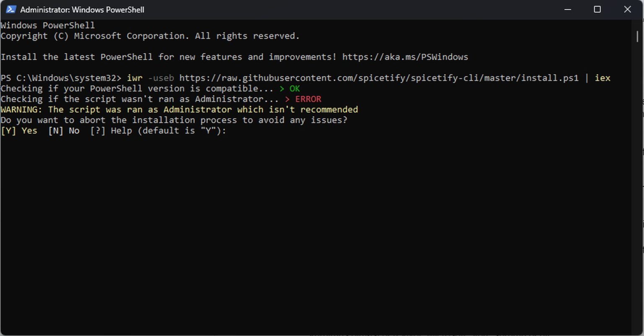Select the [Y] Yes option text
Screen dimensions: 644x336
click(x=19, y=130)
